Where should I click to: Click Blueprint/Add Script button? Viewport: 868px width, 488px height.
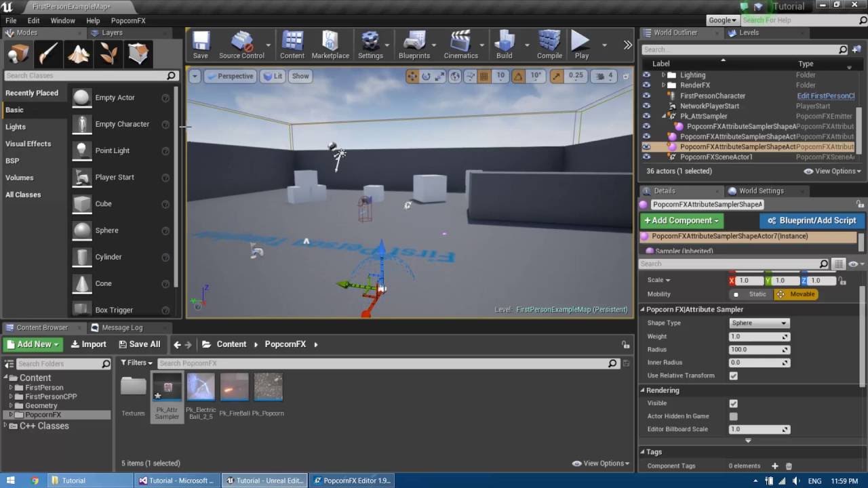812,220
